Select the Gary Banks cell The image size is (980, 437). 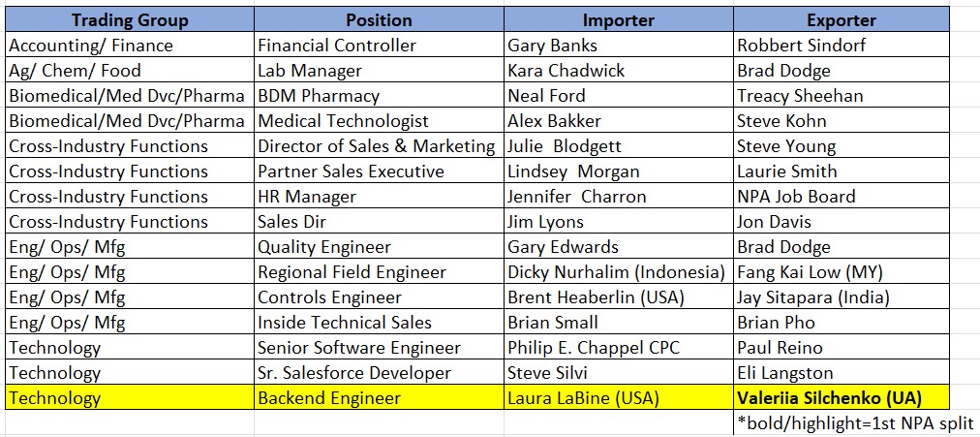(553, 46)
